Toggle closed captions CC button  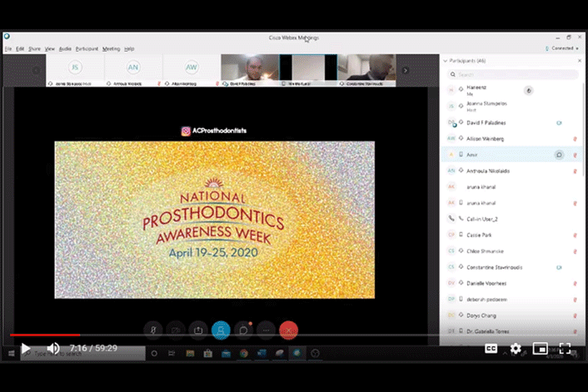491,349
